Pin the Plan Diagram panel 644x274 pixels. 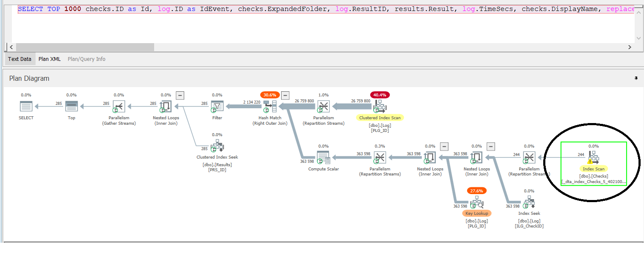636,78
